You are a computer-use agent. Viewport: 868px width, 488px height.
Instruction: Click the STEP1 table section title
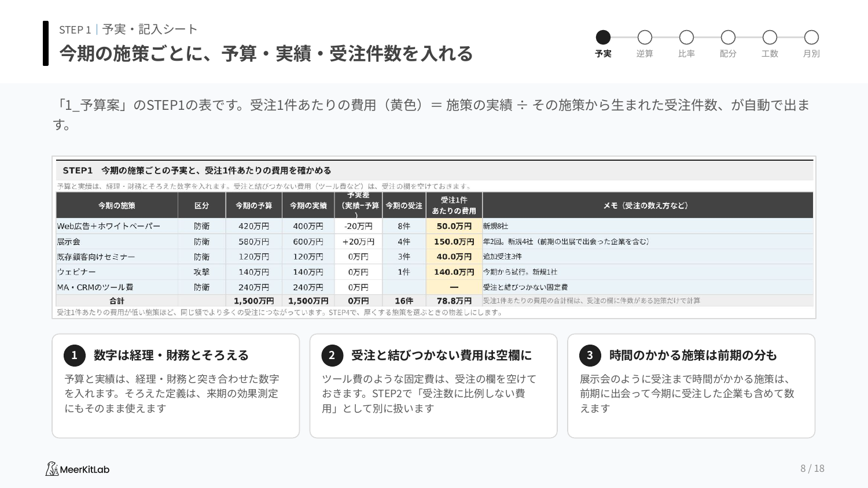coord(197,171)
